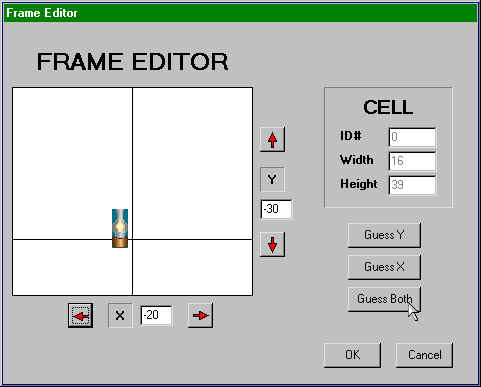Click the X axis button

[x=120, y=315]
